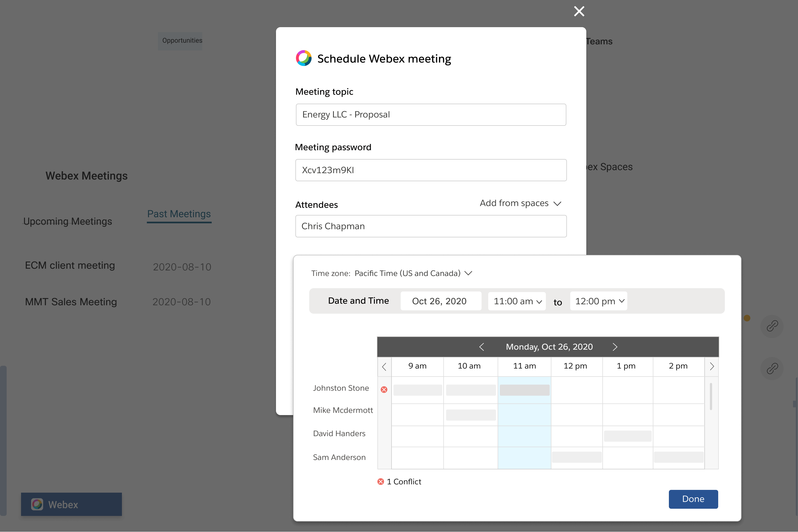The image size is (798, 532).
Task: Click the Webex Meetings heading
Action: coord(86,176)
